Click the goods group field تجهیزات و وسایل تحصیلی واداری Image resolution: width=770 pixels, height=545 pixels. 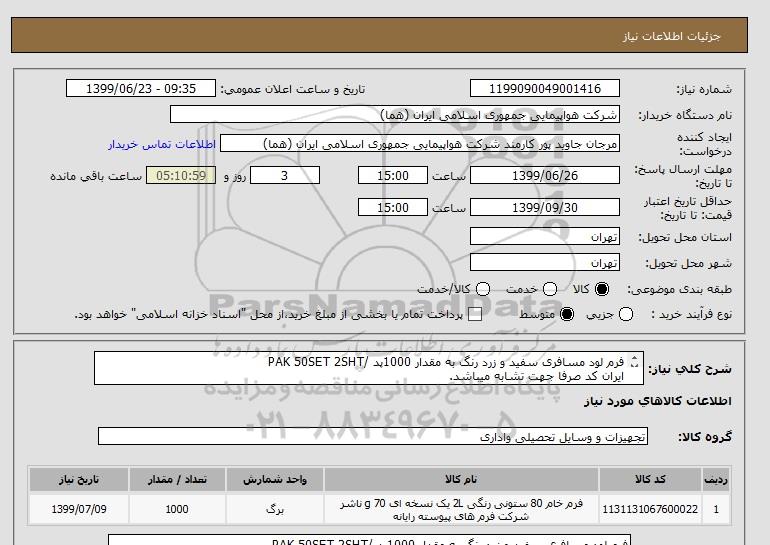point(373,436)
